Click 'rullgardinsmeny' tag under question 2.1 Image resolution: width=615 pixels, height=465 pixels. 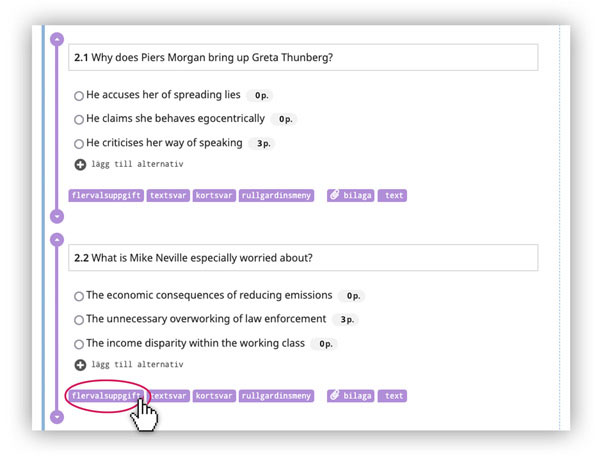pos(276,196)
